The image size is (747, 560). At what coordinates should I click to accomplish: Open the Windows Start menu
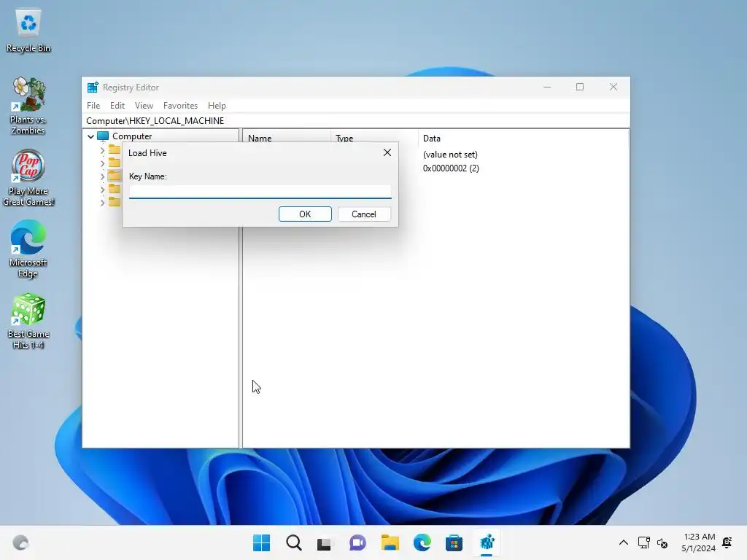261,542
